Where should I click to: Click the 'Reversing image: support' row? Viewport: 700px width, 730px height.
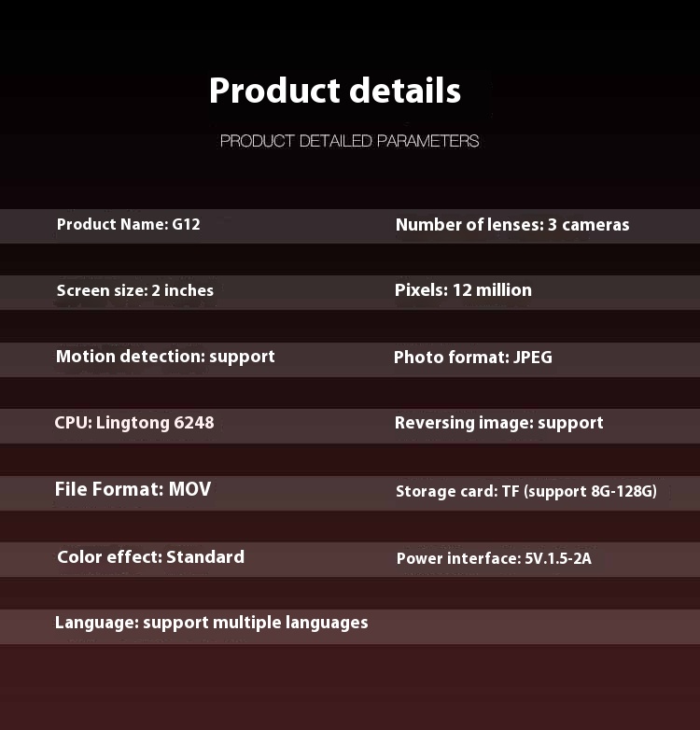pos(498,423)
